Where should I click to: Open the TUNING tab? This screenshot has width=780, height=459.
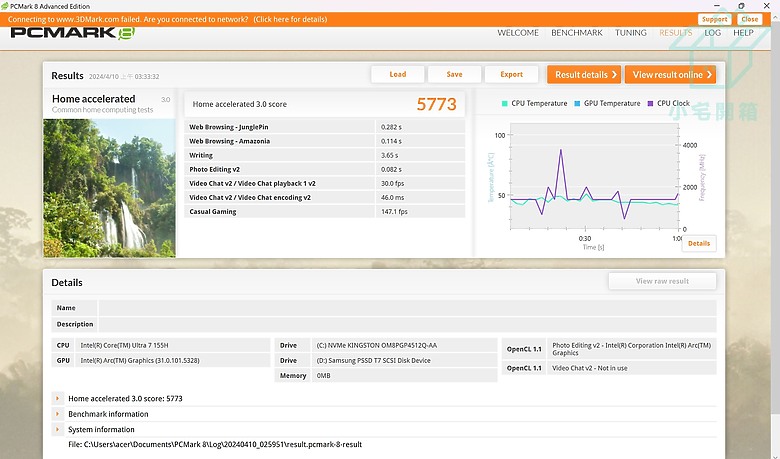[631, 33]
